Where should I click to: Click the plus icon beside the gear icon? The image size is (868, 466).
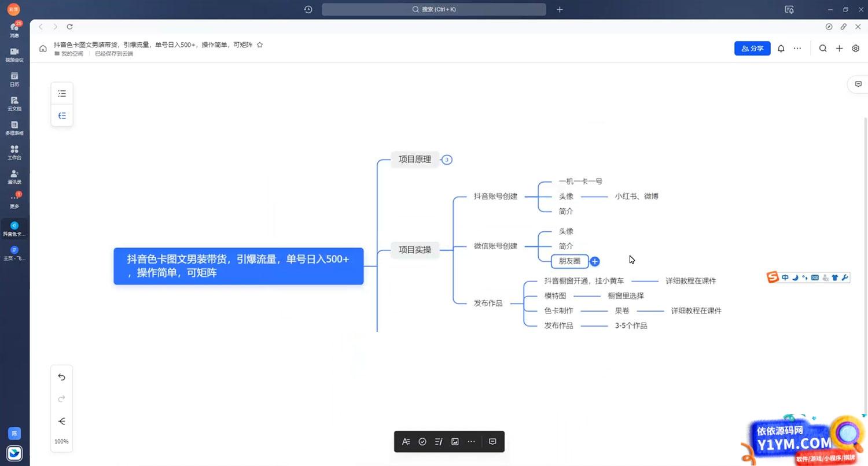coord(839,49)
